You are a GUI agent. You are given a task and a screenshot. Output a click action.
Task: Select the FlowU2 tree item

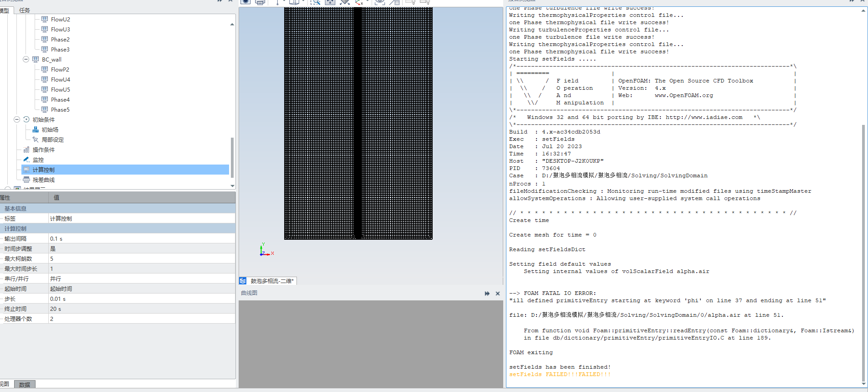tap(61, 19)
